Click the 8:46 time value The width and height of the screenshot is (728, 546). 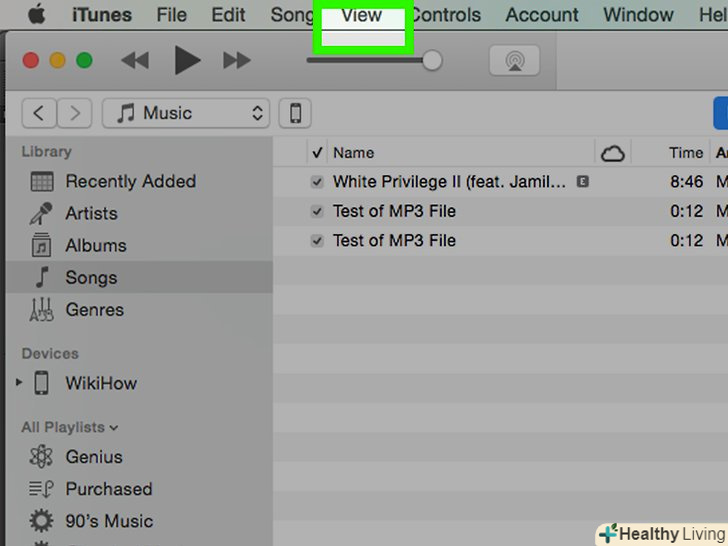[x=686, y=182]
